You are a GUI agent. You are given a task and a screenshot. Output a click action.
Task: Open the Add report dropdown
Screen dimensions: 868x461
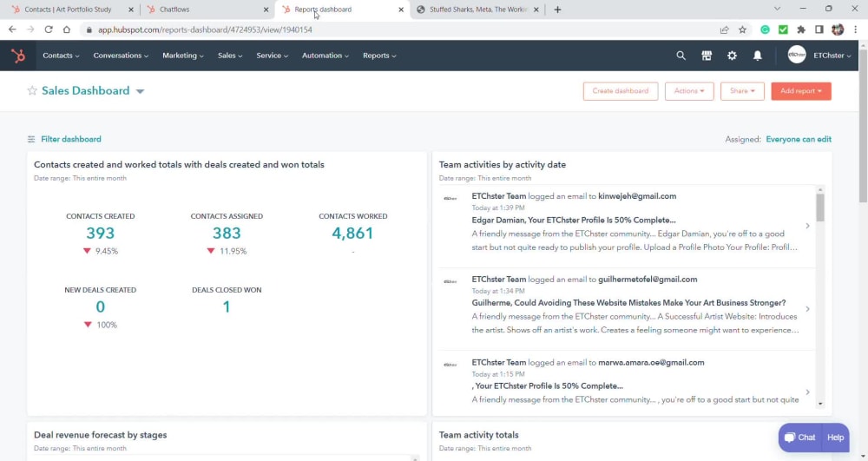point(801,91)
